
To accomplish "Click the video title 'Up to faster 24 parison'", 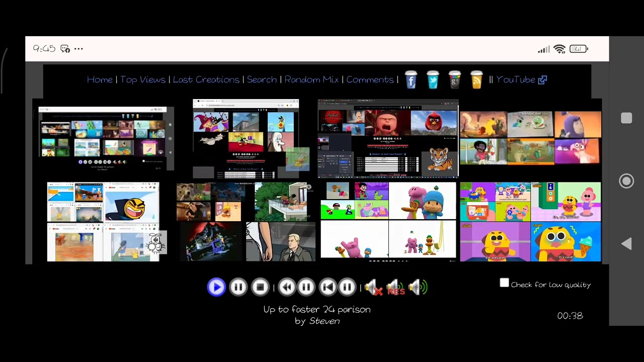I will [x=317, y=310].
